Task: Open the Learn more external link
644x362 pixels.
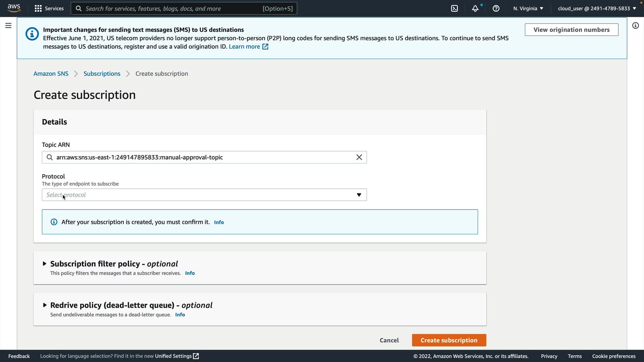Action: pyautogui.click(x=248, y=47)
